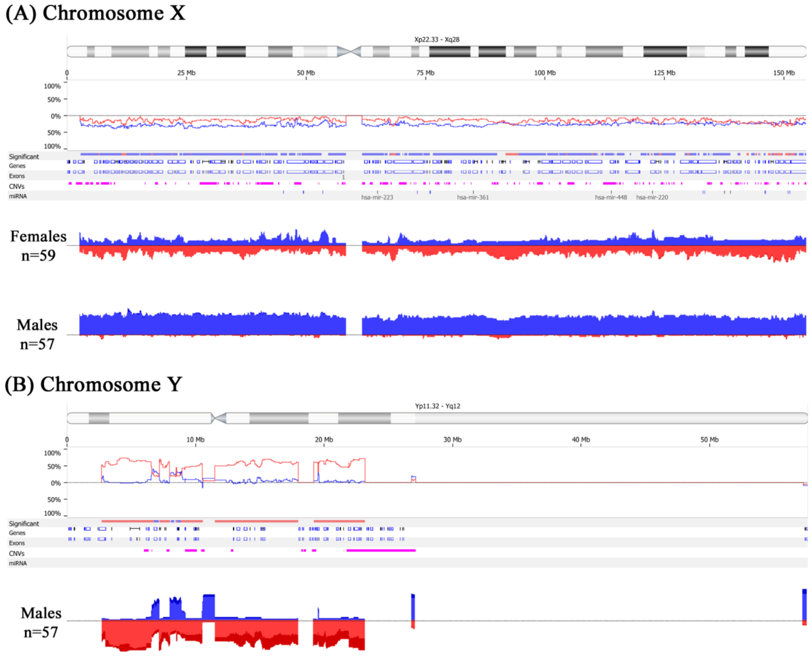Click the Exons track label in chromosome X panel
The image size is (812, 657).
[x=17, y=176]
